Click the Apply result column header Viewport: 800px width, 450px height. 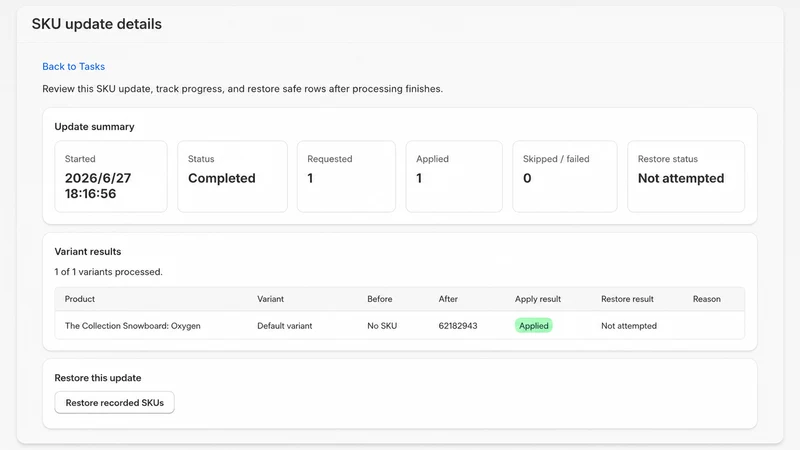pos(538,299)
